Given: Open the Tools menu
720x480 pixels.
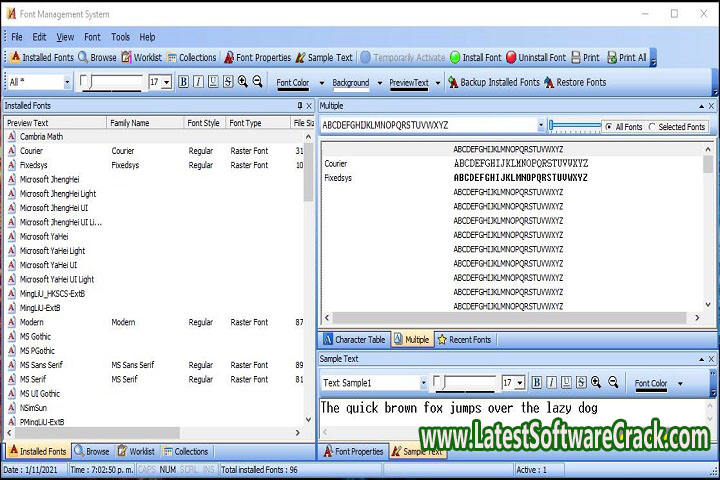Looking at the screenshot, I should [x=120, y=37].
